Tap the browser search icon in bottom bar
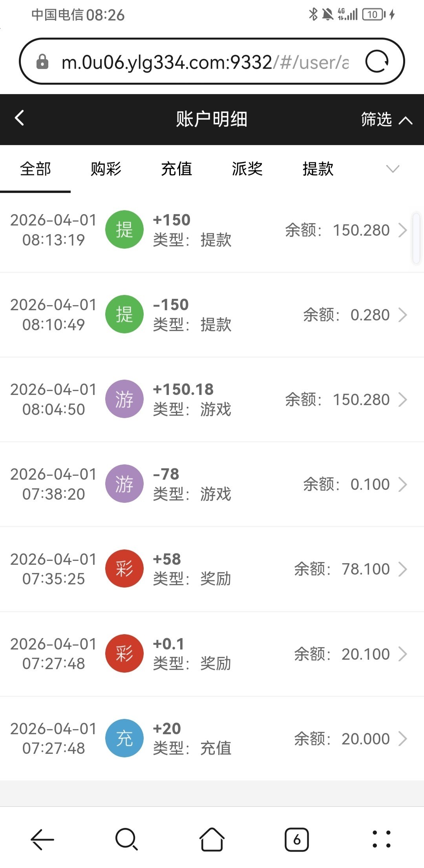 pos(126,840)
